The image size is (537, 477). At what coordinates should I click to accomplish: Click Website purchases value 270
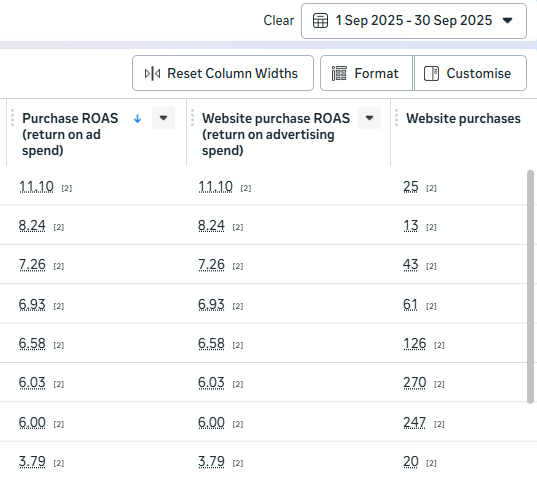click(415, 382)
